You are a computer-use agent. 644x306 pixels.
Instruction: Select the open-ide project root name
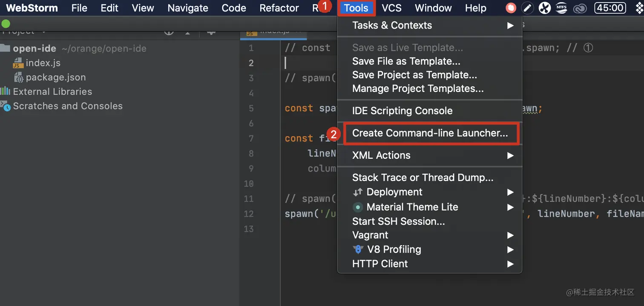34,49
